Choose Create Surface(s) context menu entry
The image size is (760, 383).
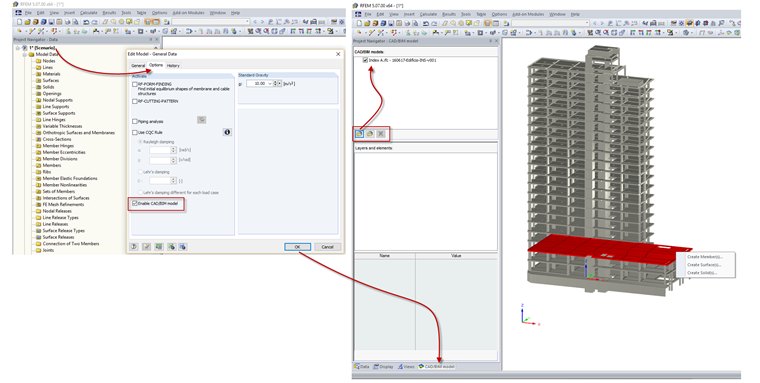(704, 265)
